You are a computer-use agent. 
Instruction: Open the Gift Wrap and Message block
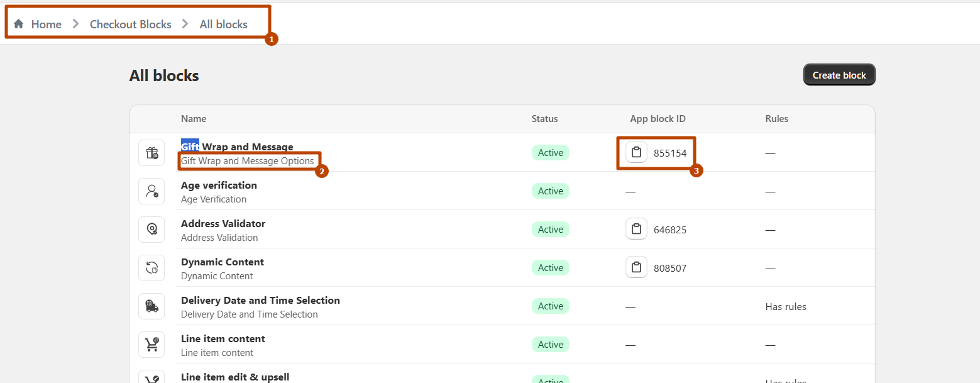(x=237, y=147)
